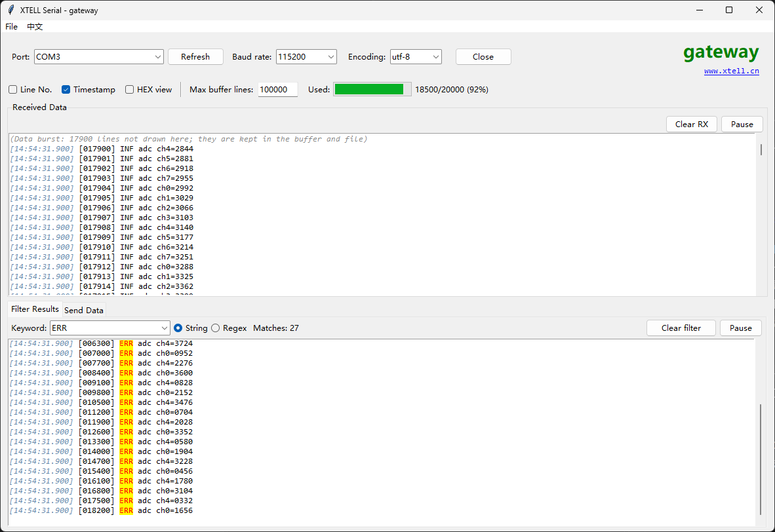The image size is (775, 532).
Task: Click filter result [009100] ERR adc ch4=0828
Action: click(x=102, y=383)
